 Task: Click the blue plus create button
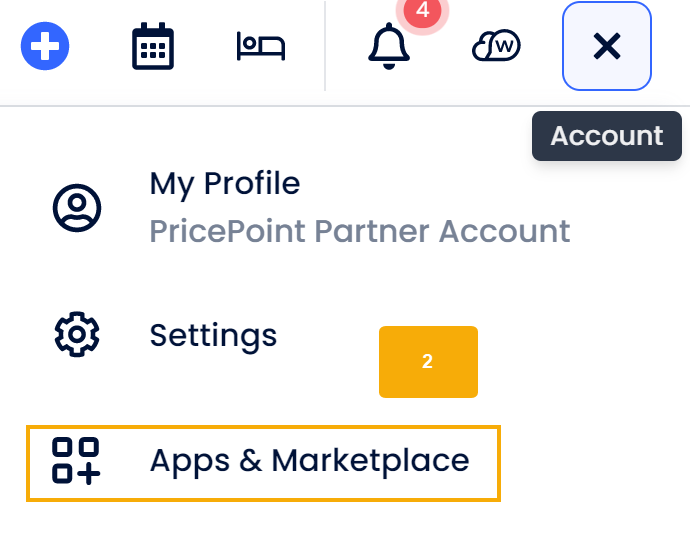pyautogui.click(x=45, y=46)
